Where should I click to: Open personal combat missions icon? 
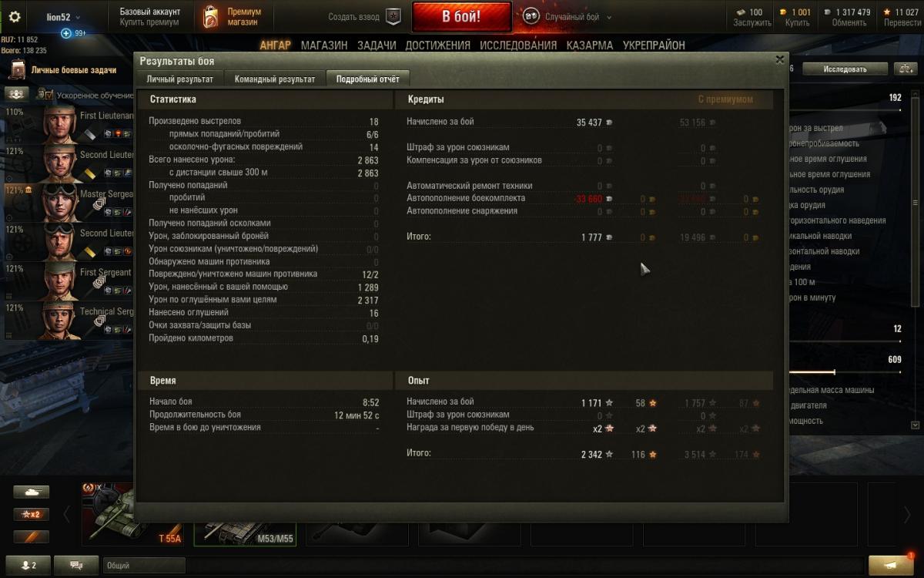point(18,70)
